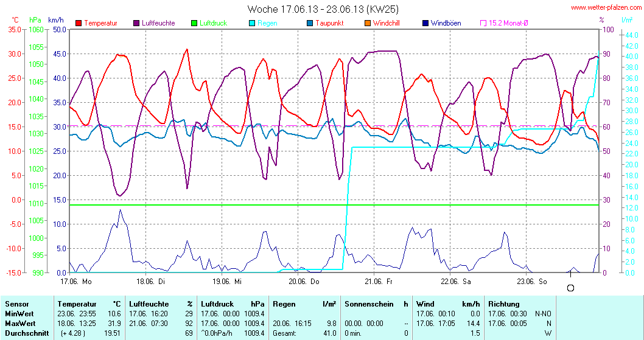Click the 17.06. Mo date label
The image size is (644, 340).
click(76, 282)
